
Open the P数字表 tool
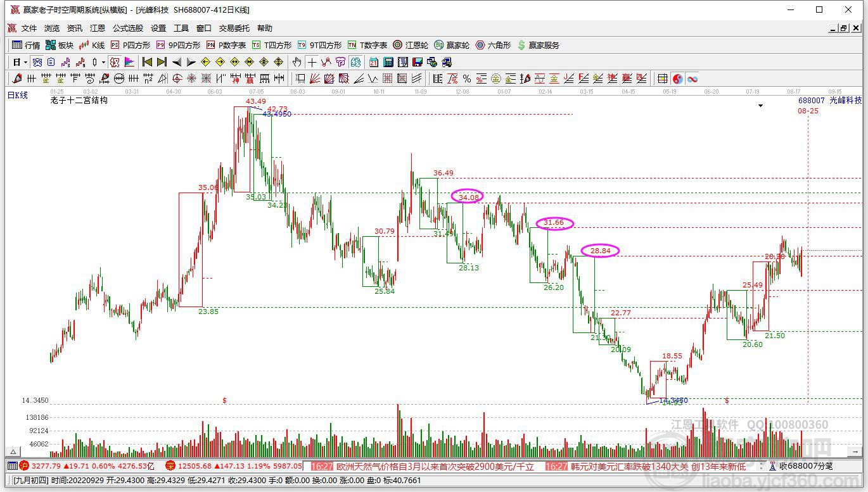226,45
